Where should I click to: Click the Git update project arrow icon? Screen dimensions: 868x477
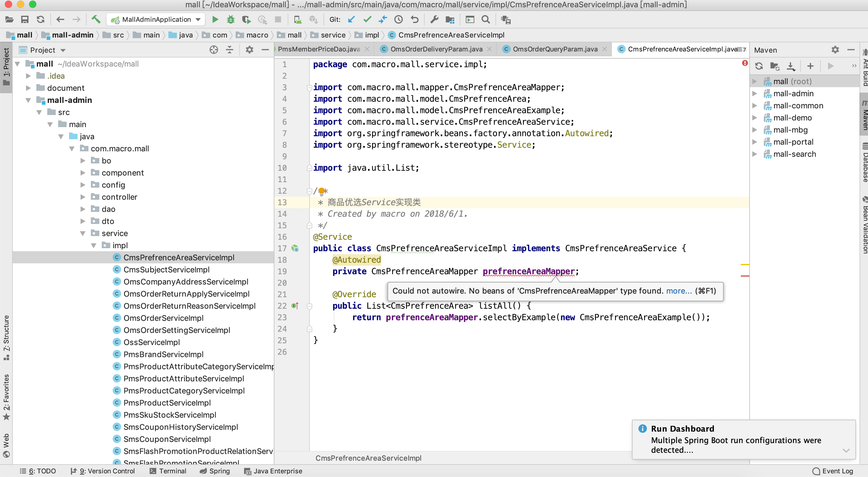click(351, 20)
